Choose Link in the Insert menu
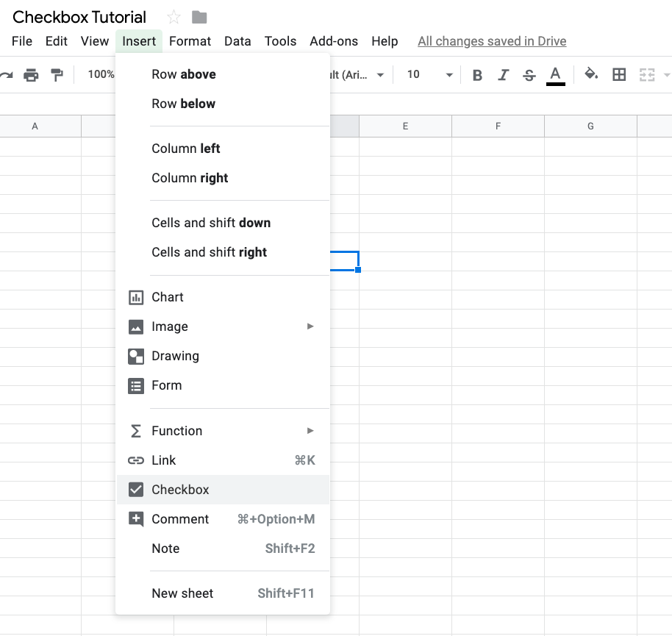672x636 pixels. (223, 460)
